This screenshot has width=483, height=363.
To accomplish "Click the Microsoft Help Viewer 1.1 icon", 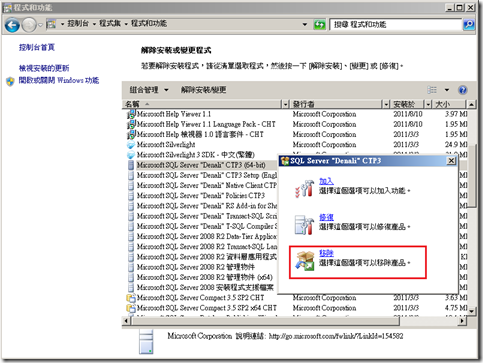I will click(131, 114).
